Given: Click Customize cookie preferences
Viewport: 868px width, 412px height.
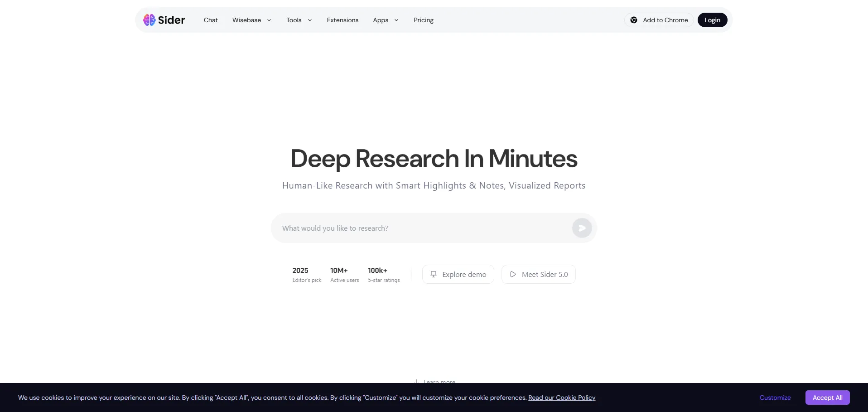Looking at the screenshot, I should pos(775,397).
